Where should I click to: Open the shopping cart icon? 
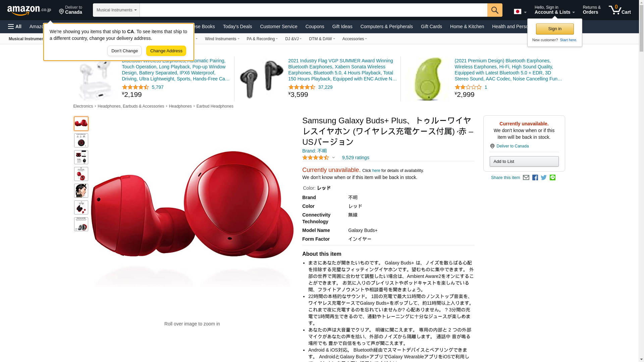pos(620,10)
